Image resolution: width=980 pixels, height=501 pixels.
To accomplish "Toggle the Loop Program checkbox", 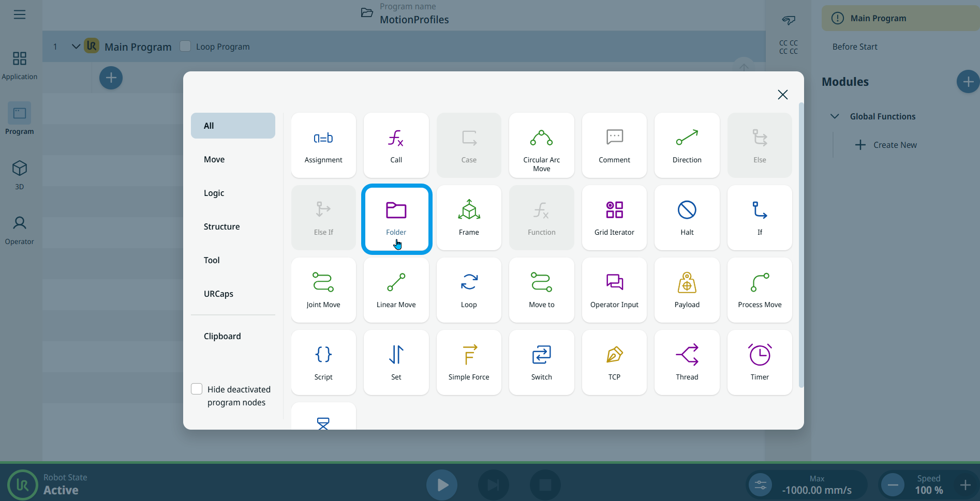I will point(185,46).
